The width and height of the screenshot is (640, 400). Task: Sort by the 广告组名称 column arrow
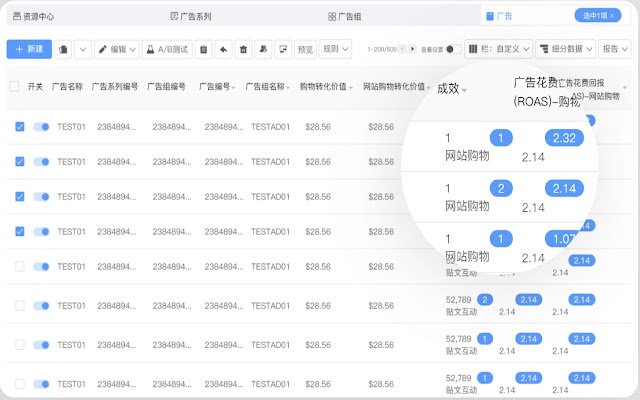[x=288, y=87]
